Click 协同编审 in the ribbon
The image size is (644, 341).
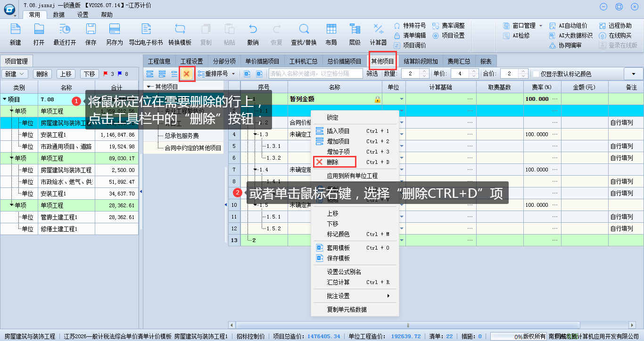565,45
